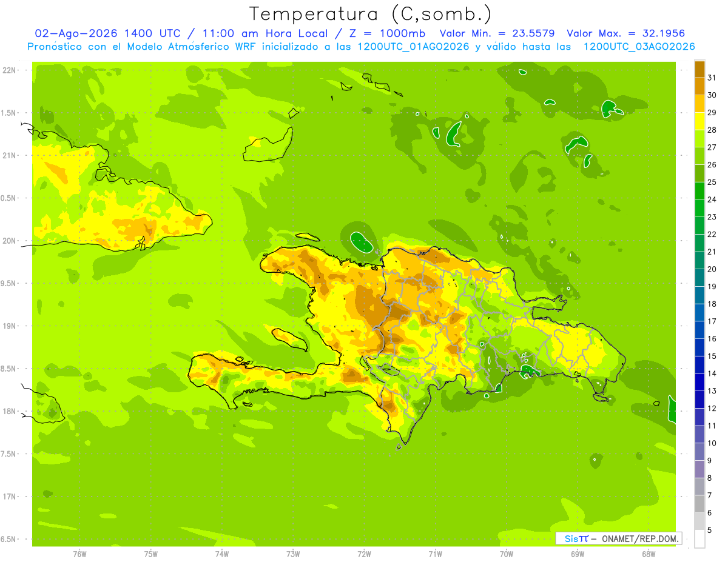
Task: Select "Valor Min. = 23.5579" text
Action: coord(497,34)
